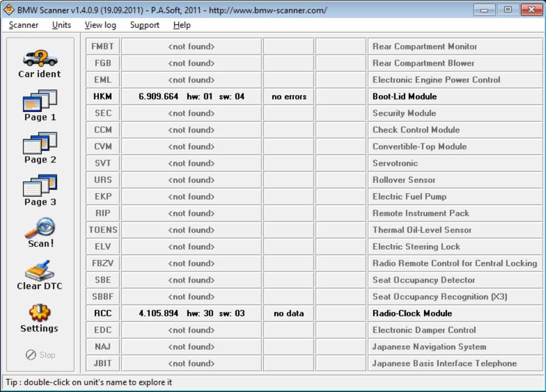
Task: Click the 'no errors' status cell for HKM
Action: pyautogui.click(x=289, y=96)
